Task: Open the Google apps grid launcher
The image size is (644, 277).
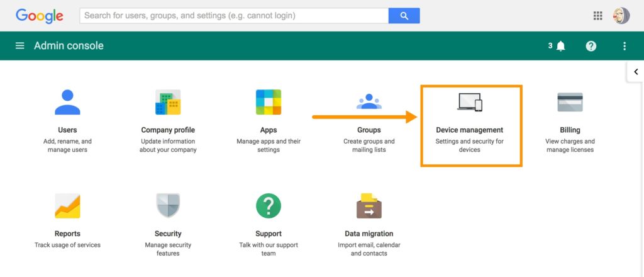Action: [x=598, y=16]
